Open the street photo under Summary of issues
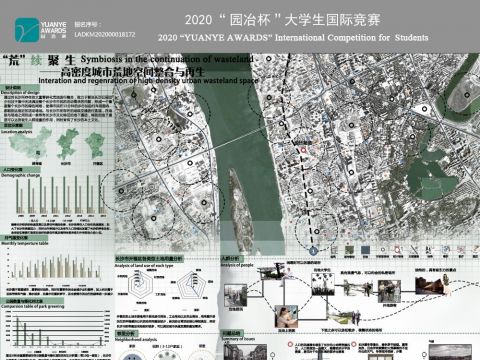480x360 pixels. point(245,352)
